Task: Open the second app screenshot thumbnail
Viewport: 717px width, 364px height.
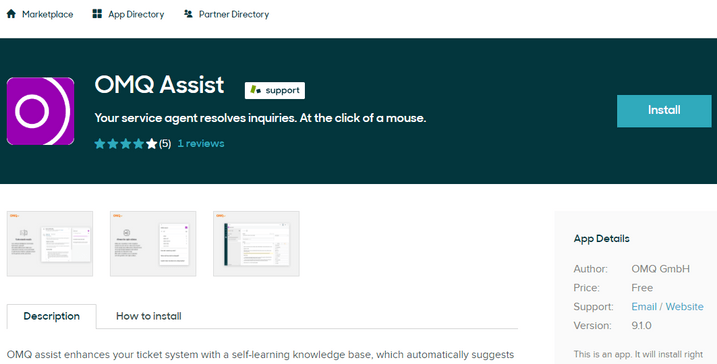Action: tap(153, 244)
